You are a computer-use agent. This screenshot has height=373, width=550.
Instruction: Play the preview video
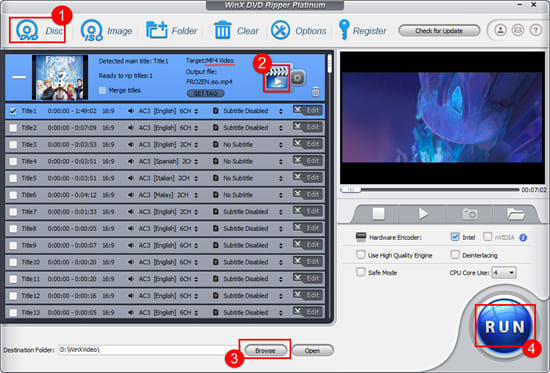click(x=423, y=213)
